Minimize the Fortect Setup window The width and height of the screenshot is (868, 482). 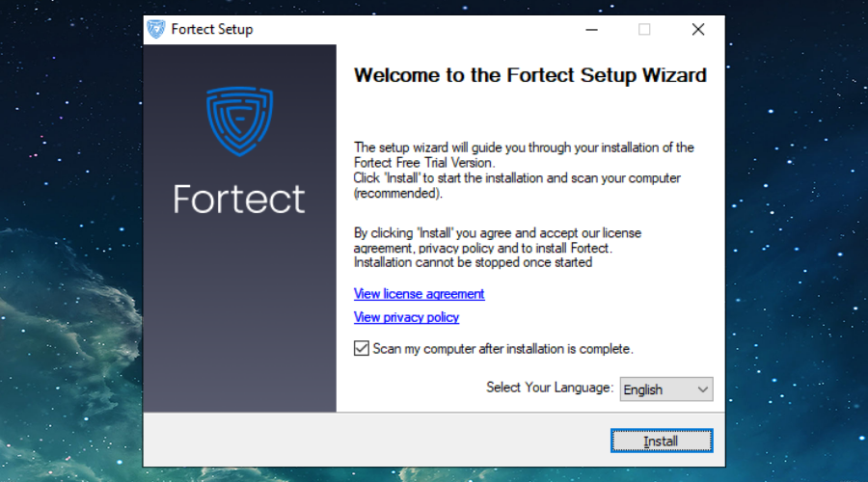(592, 29)
